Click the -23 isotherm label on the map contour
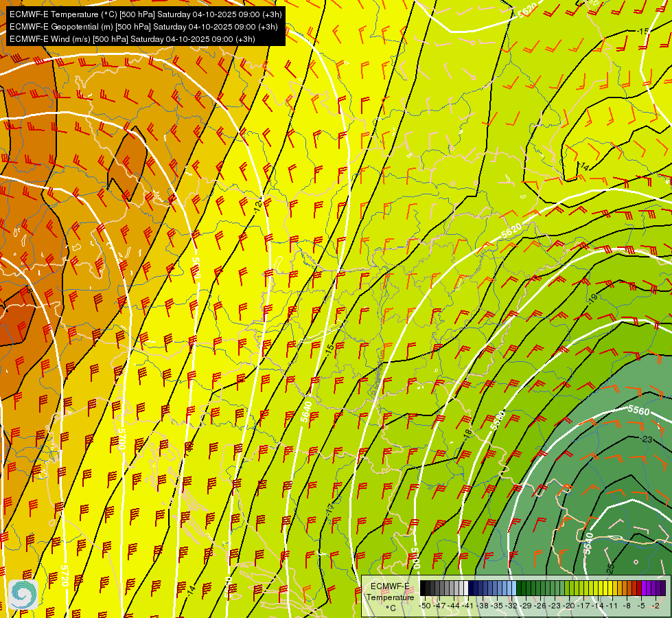 click(647, 439)
